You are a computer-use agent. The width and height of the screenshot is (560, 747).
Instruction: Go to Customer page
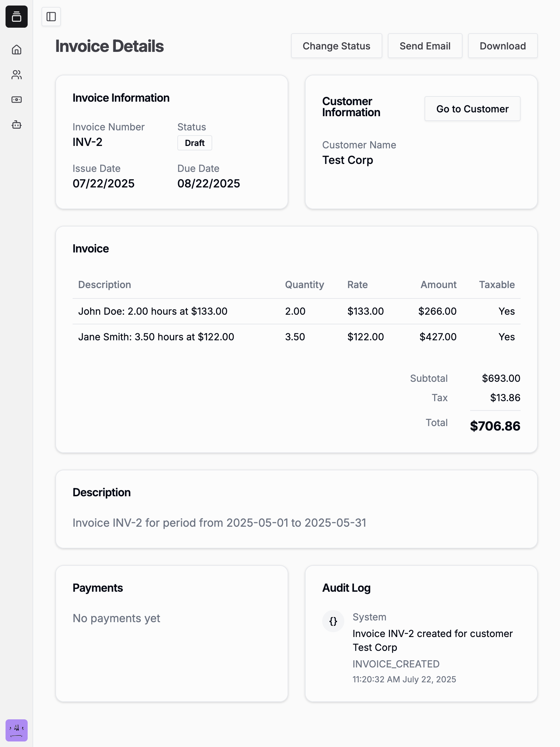pyautogui.click(x=472, y=109)
